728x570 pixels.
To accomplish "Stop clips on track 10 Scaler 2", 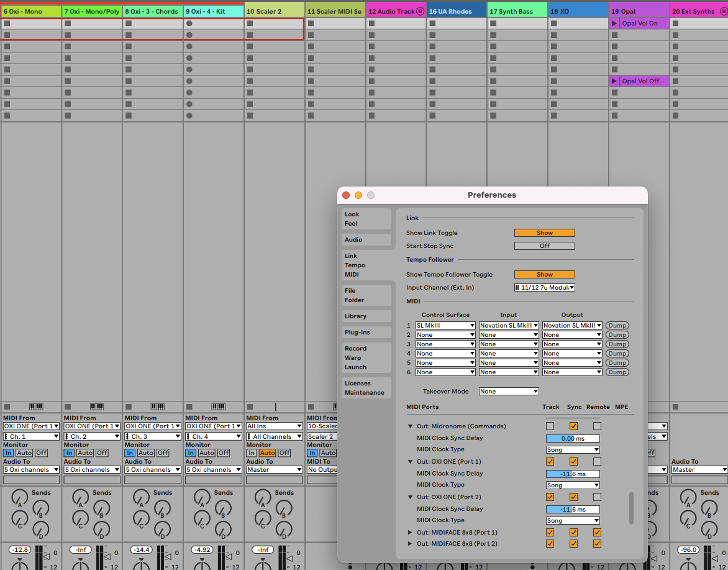I will [250, 407].
